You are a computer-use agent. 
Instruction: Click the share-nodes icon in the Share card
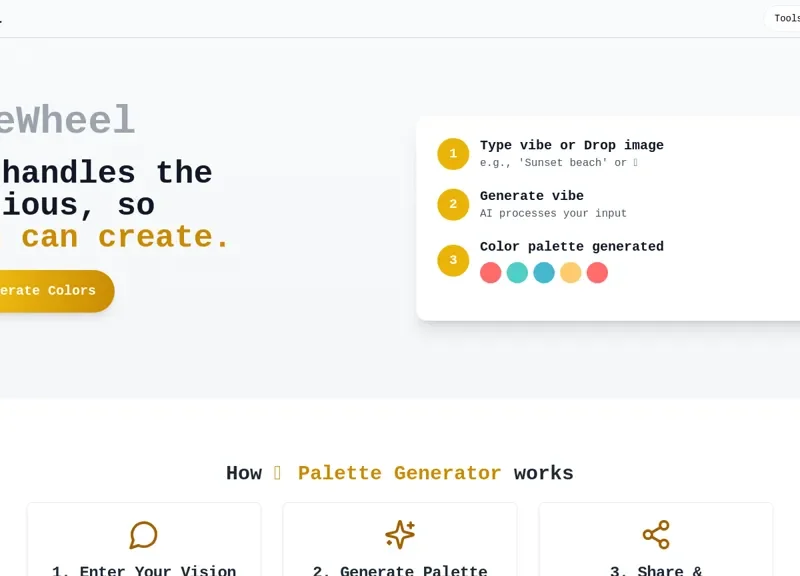pyautogui.click(x=656, y=534)
